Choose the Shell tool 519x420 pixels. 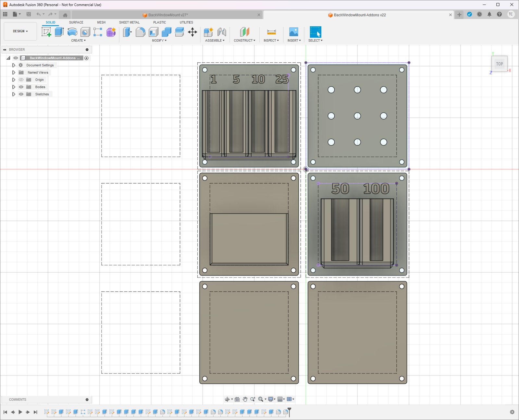click(153, 32)
